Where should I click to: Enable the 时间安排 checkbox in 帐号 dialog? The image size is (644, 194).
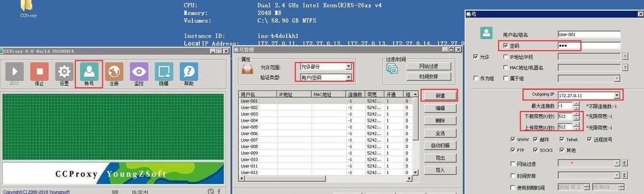click(513, 176)
